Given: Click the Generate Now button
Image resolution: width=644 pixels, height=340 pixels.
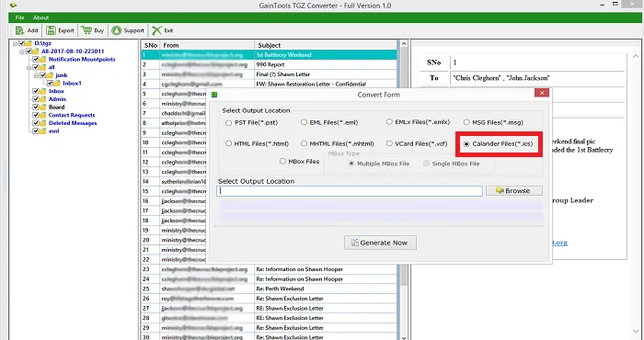Looking at the screenshot, I should (380, 243).
